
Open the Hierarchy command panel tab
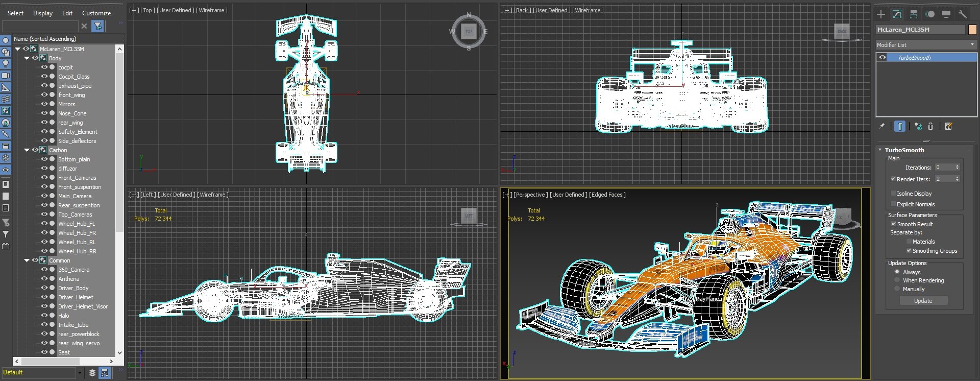[914, 14]
